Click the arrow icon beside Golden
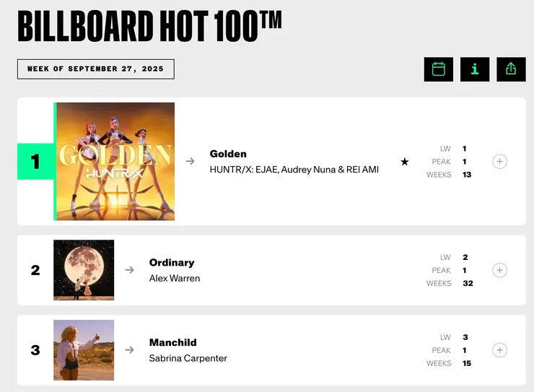534x392 pixels. (190, 161)
